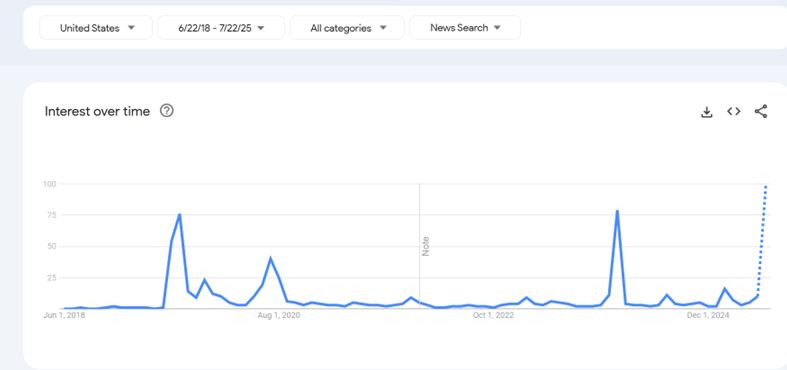Open the United States region dropdown
The height and width of the screenshot is (370, 787).
pos(96,28)
